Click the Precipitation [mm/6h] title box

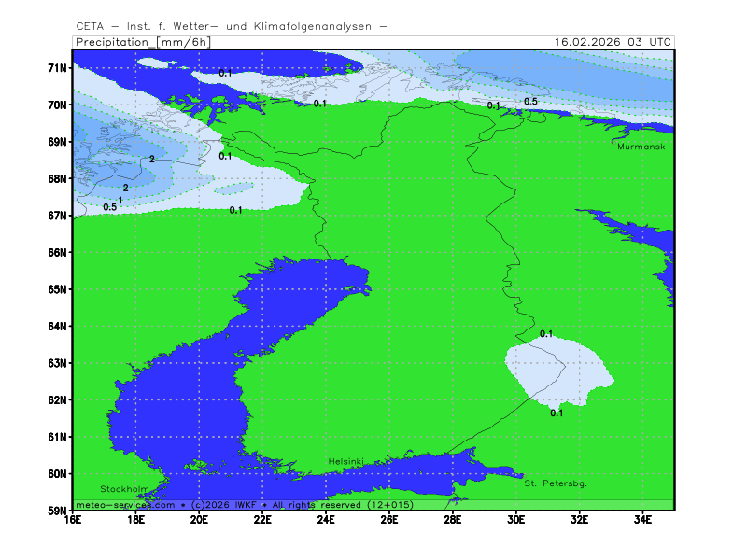[142, 42]
